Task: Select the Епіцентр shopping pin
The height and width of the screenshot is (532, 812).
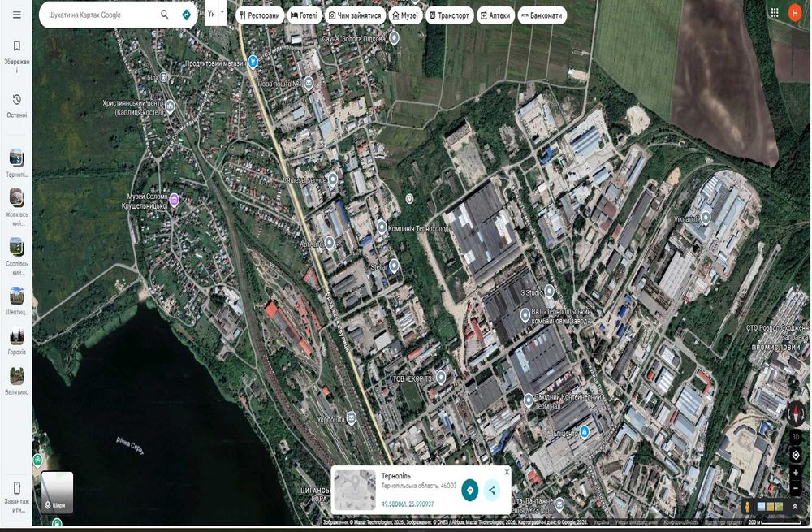Action: [x=584, y=431]
